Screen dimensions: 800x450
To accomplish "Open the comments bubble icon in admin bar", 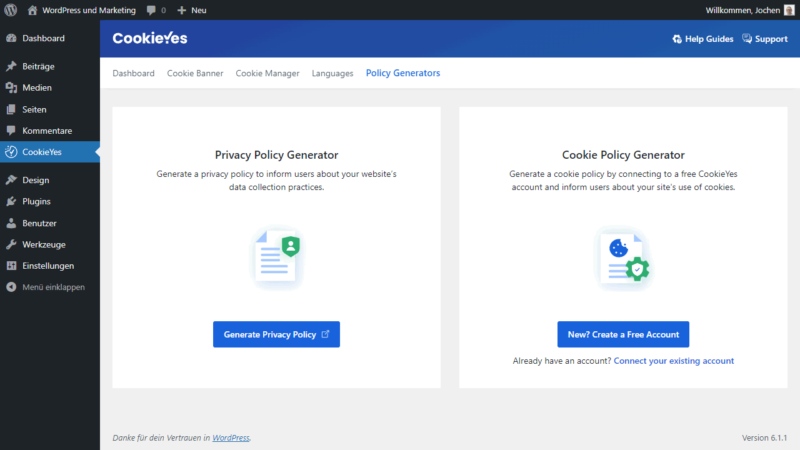I will coord(151,10).
